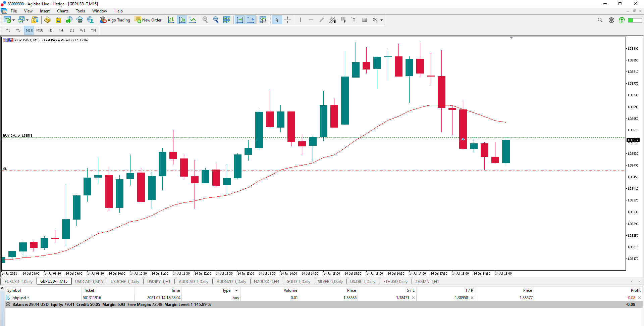644x326 pixels.
Task: Switch to GOLD-T,Daily chart tab
Action: tap(298, 281)
